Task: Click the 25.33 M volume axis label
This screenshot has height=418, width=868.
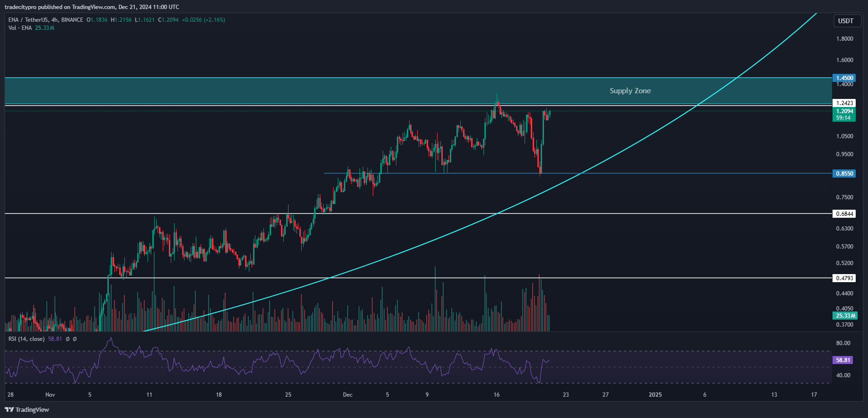Action: (844, 316)
